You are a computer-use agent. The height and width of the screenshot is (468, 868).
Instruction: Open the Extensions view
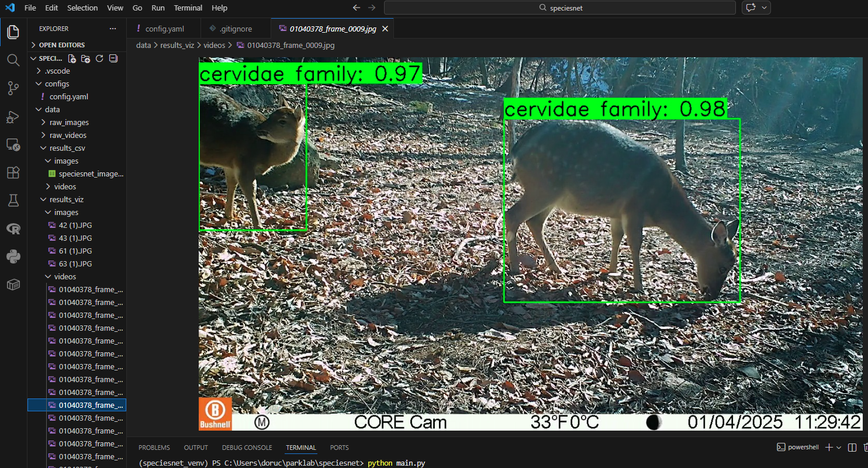(x=13, y=172)
